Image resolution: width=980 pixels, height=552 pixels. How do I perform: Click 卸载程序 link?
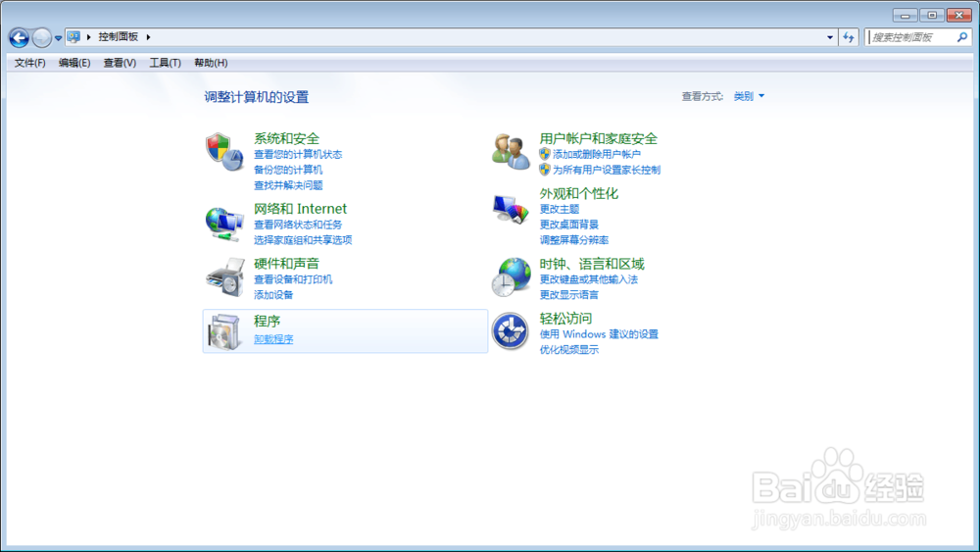click(x=273, y=339)
